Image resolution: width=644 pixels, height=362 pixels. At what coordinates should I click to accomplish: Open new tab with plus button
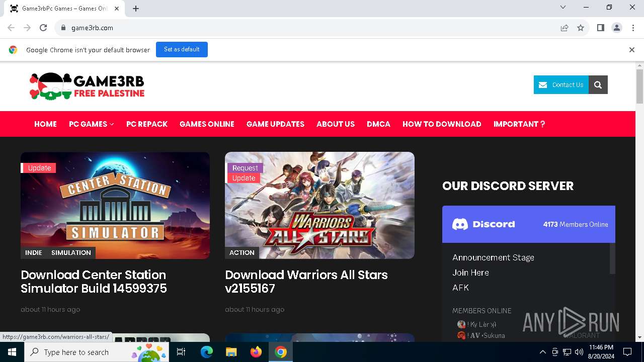136,9
